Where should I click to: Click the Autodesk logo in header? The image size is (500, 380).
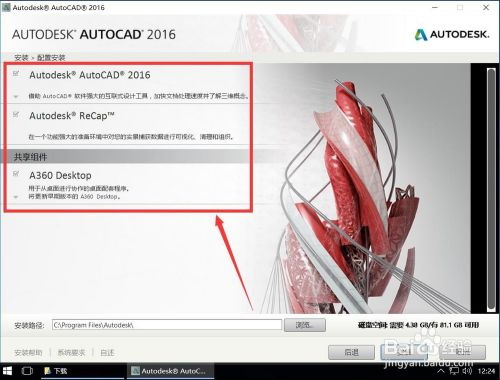pos(452,34)
